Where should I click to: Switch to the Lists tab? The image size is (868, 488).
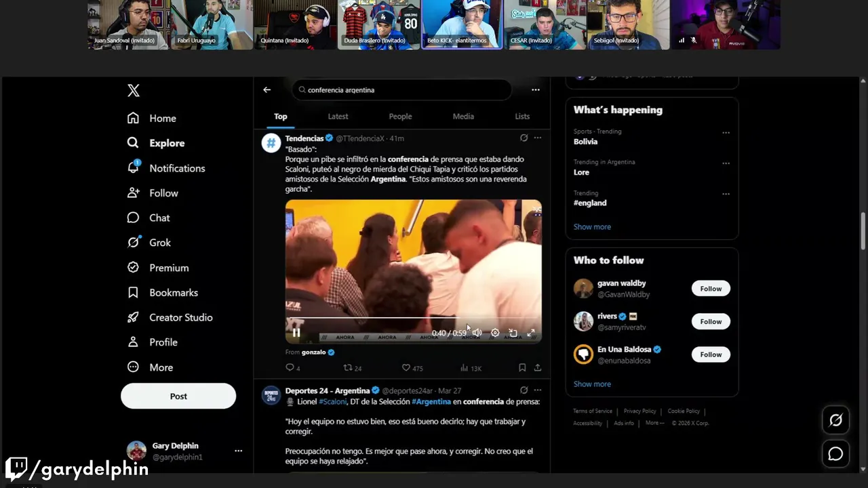point(522,117)
